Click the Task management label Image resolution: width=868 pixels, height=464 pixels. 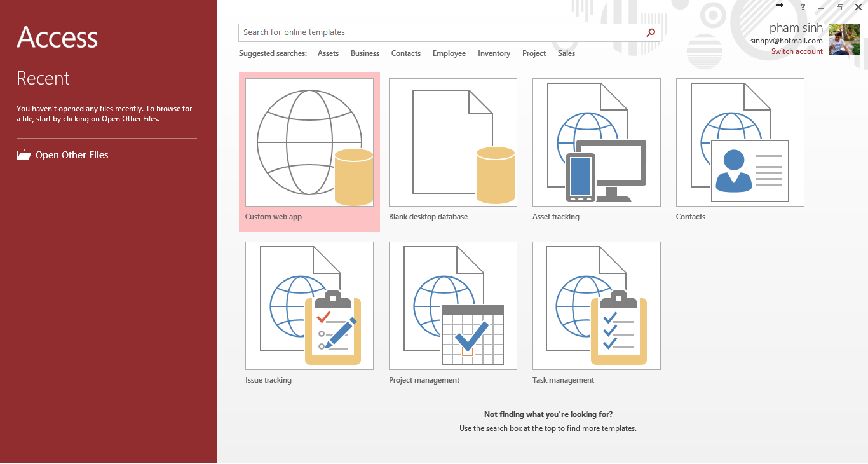(563, 380)
